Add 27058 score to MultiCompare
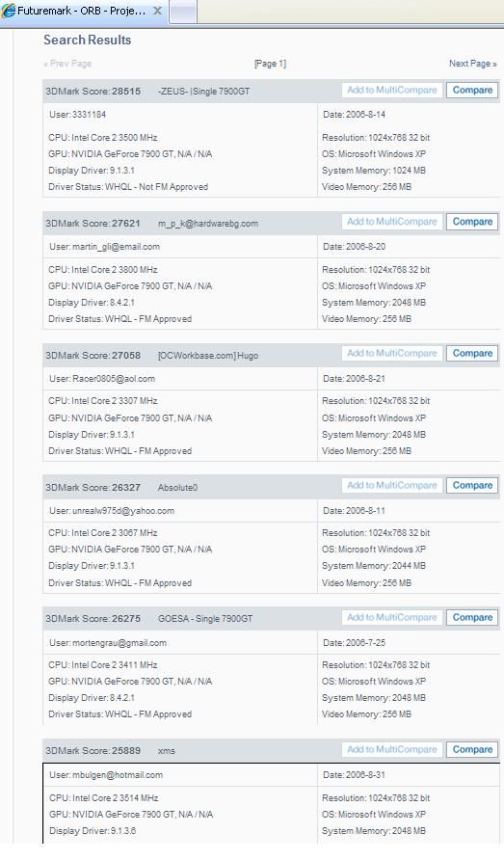This screenshot has width=504, height=860. [x=392, y=354]
